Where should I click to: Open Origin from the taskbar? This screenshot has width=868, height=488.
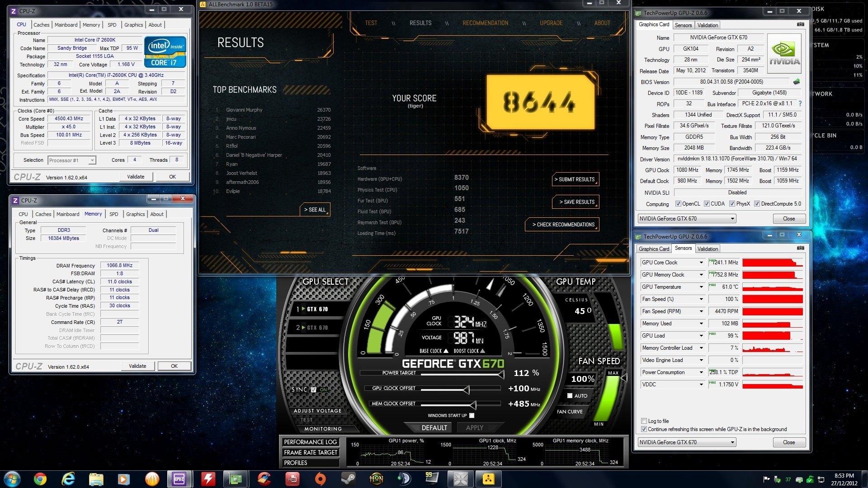[x=320, y=479]
